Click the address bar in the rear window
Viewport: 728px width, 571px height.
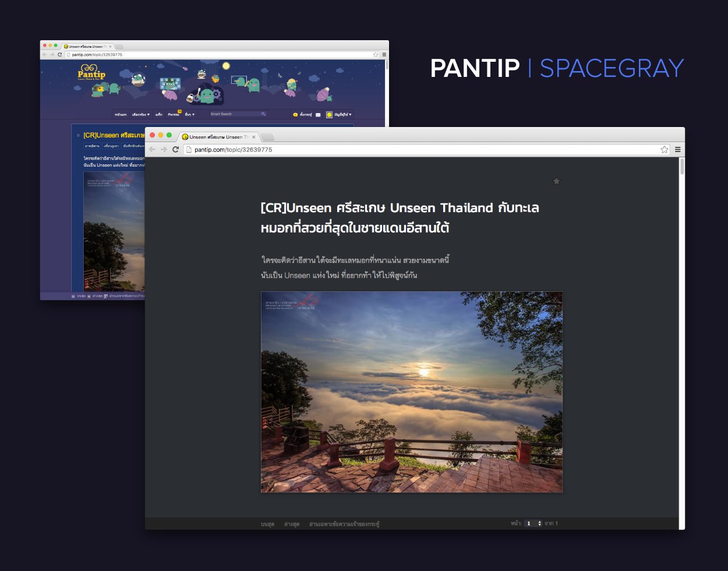point(221,54)
